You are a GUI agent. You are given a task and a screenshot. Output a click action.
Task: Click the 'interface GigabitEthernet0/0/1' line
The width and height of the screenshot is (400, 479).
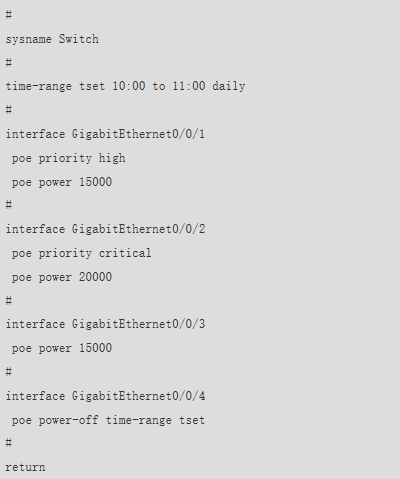point(105,134)
